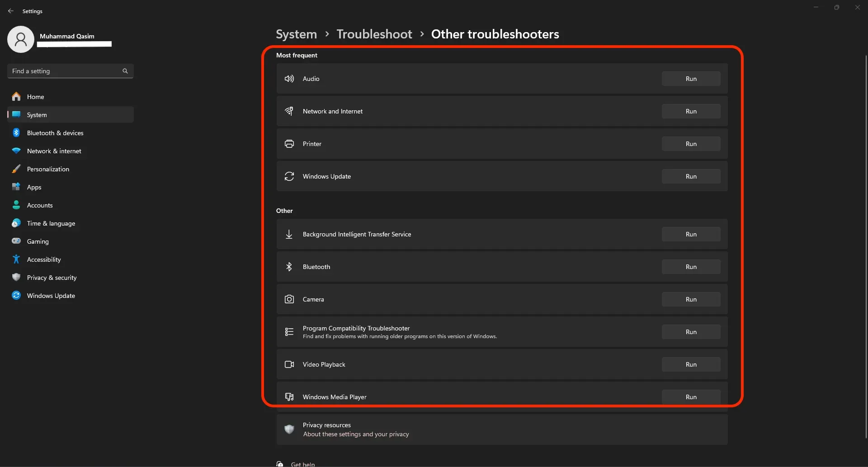
Task: Open About these settings and your privacy
Action: [x=356, y=434]
